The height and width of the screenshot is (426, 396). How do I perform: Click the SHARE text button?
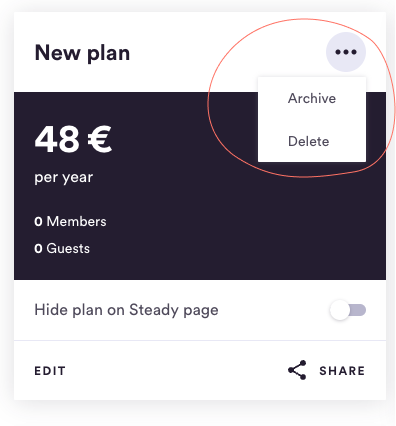coord(342,371)
